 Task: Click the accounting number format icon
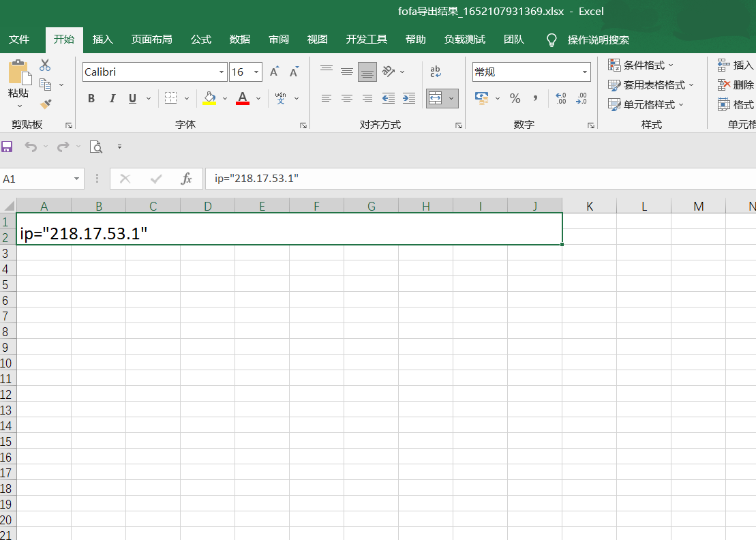[x=481, y=98]
